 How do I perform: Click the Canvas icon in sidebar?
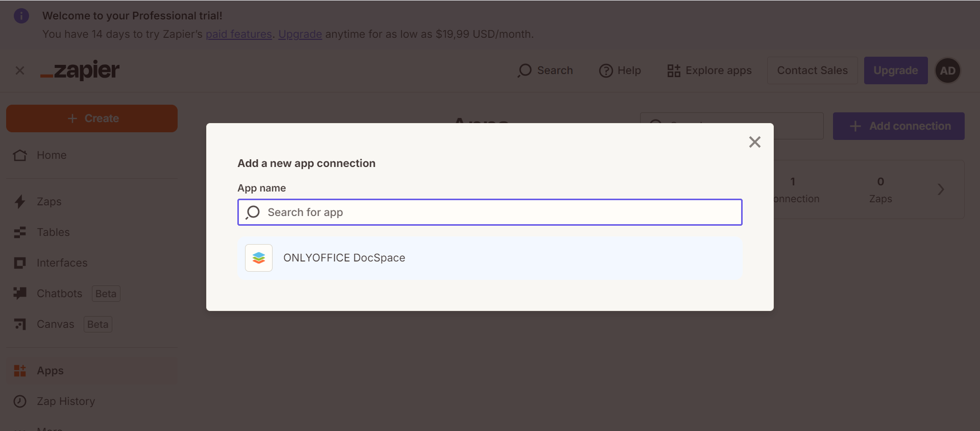20,324
